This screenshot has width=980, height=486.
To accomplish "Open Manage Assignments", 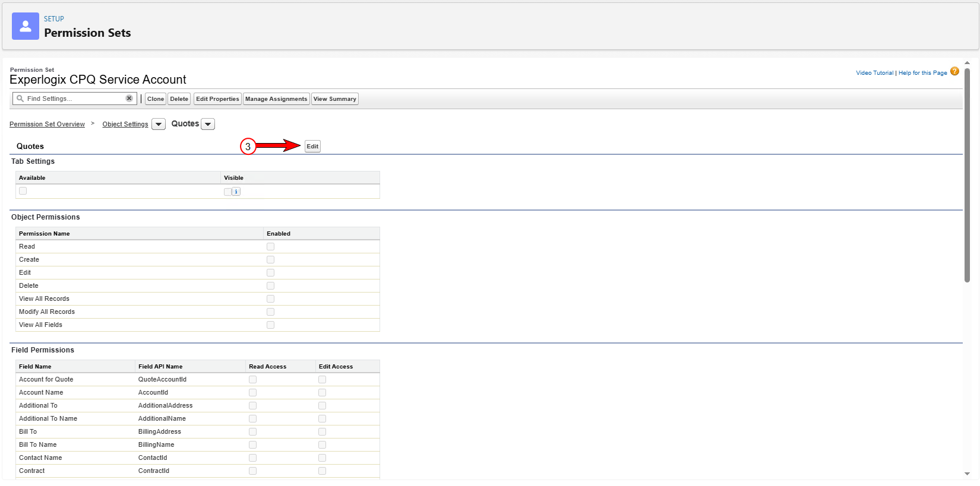I will 276,99.
